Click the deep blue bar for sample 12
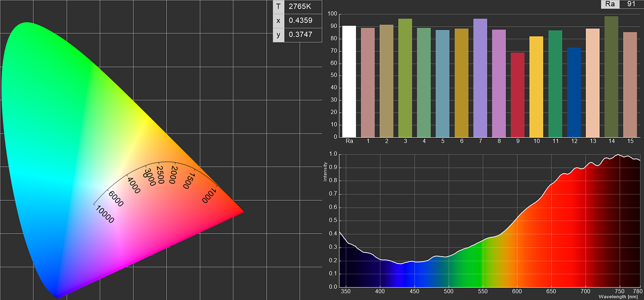The height and width of the screenshot is (300, 644). pyautogui.click(x=574, y=92)
